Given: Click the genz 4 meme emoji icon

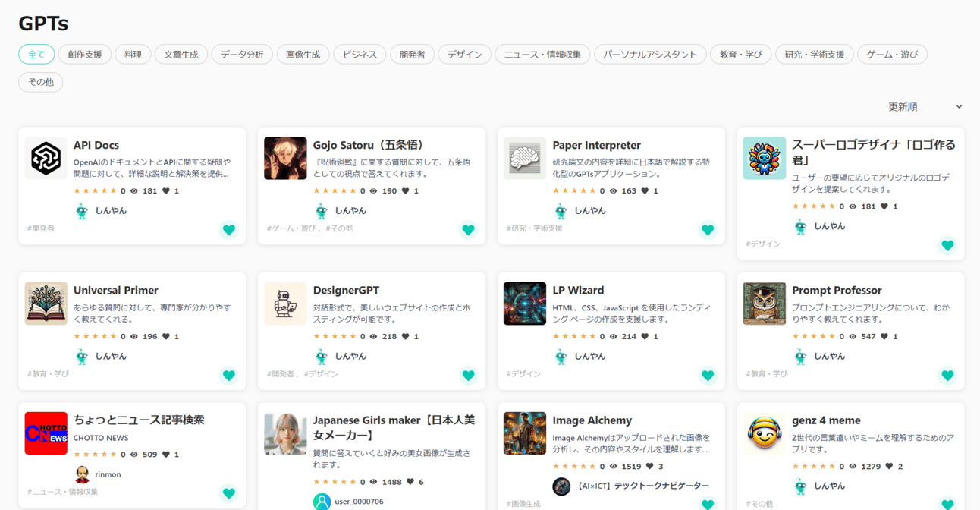Looking at the screenshot, I should click(x=764, y=433).
